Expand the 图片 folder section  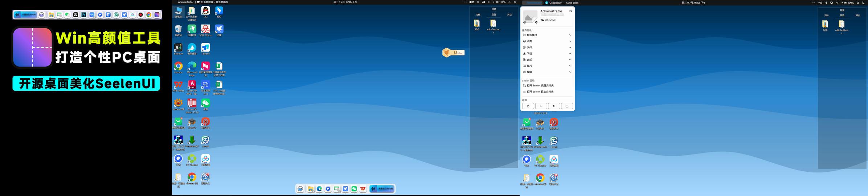click(547, 66)
